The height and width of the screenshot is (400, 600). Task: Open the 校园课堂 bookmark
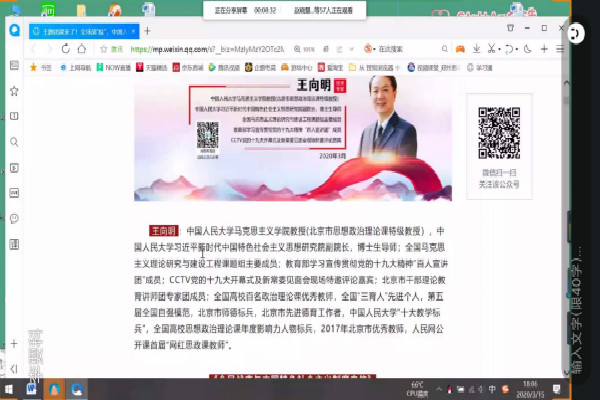pos(434,68)
